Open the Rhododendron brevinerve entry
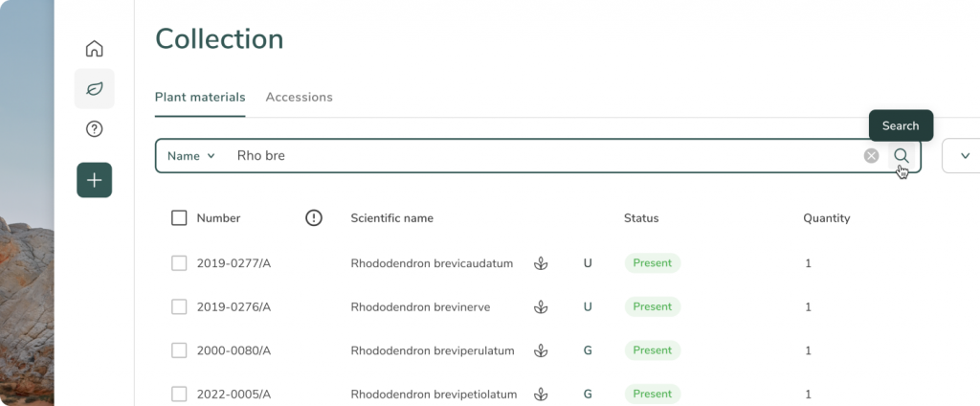The height and width of the screenshot is (406, 980). tap(420, 307)
